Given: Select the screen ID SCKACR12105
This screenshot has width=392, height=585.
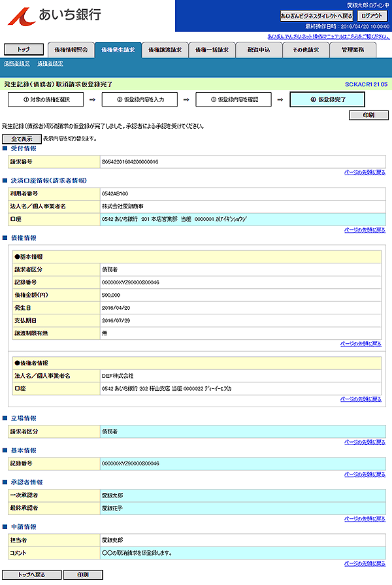Looking at the screenshot, I should tap(366, 84).
